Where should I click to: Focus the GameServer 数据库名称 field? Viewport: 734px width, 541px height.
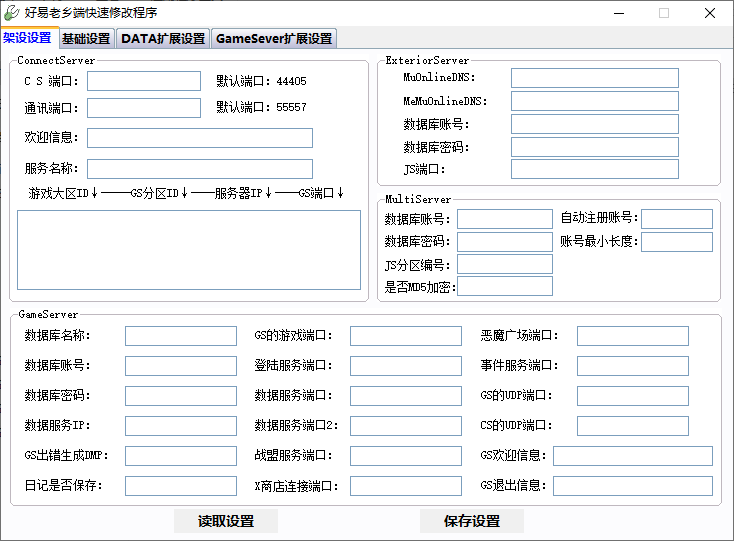click(x=180, y=336)
